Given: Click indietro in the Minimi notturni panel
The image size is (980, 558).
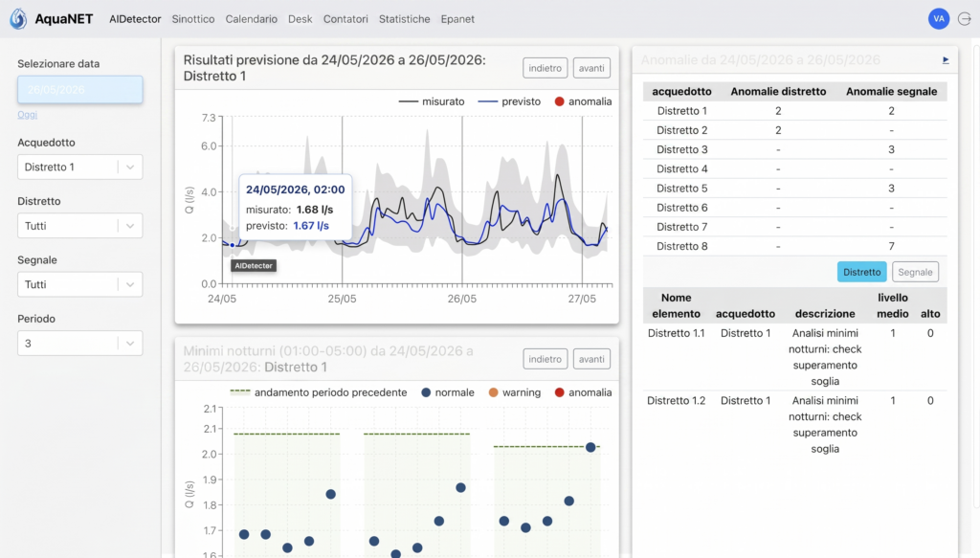Looking at the screenshot, I should tap(545, 359).
